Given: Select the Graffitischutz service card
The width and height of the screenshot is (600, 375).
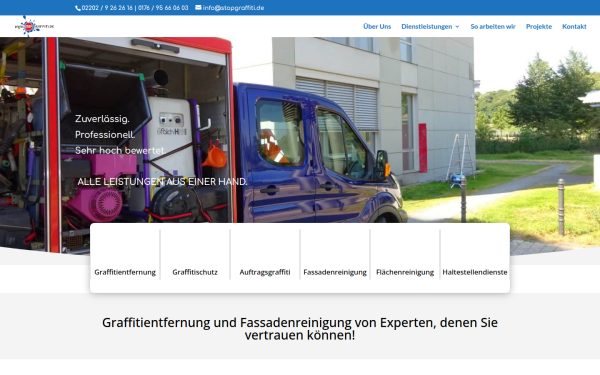Looking at the screenshot, I should 195,254.
